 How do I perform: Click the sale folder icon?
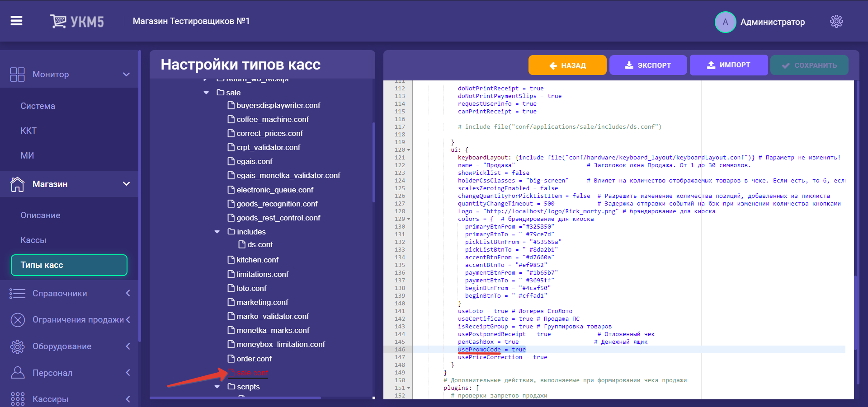click(221, 92)
